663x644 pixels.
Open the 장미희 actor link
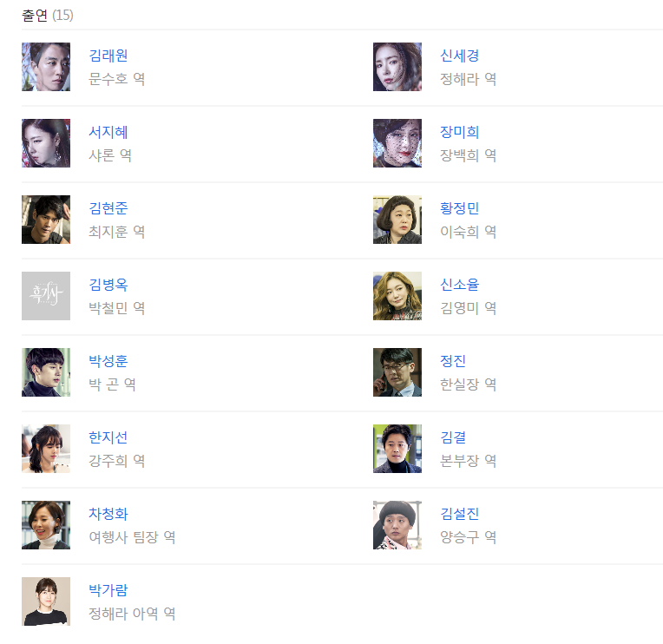460,132
